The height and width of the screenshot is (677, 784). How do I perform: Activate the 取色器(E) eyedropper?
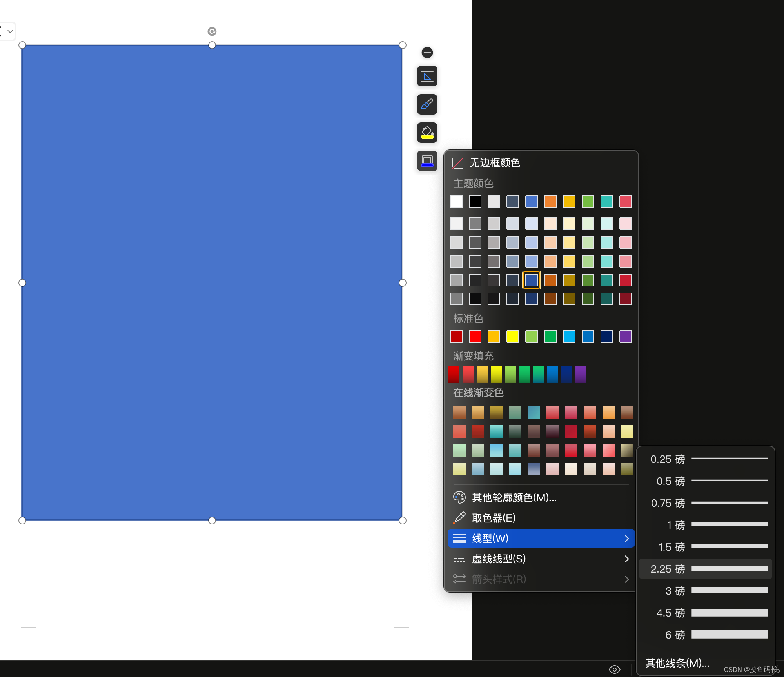541,518
